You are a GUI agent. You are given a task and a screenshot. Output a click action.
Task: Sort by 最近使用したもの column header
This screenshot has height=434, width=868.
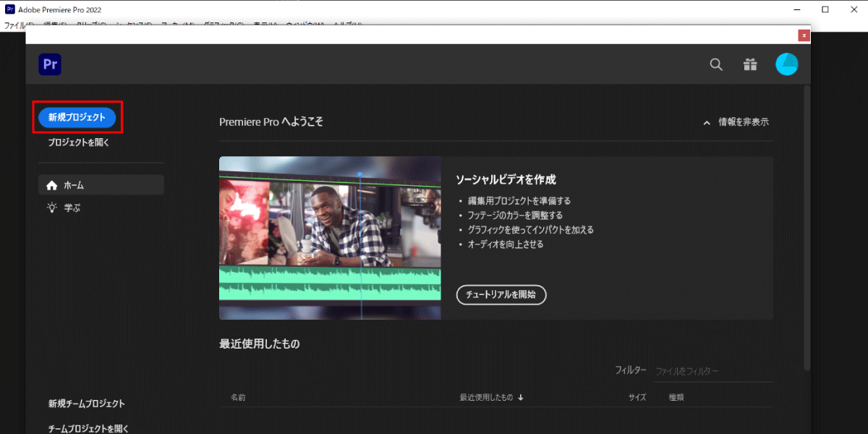[491, 397]
